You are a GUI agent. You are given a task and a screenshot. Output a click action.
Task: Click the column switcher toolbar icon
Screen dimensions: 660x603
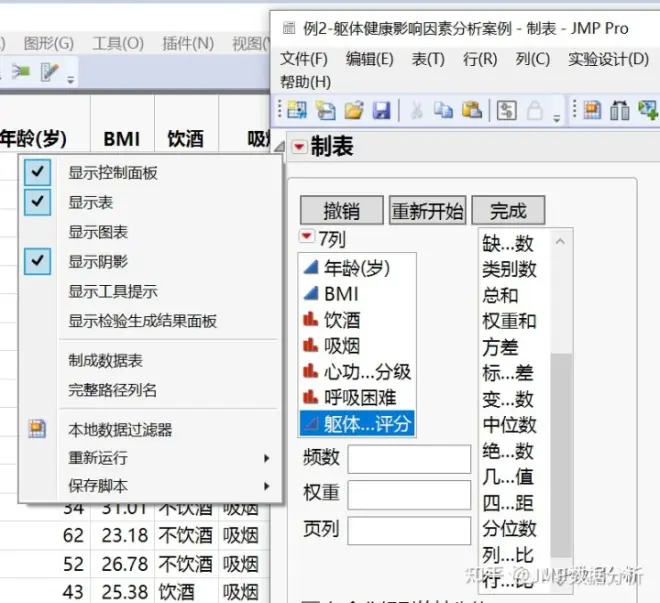pyautogui.click(x=620, y=111)
